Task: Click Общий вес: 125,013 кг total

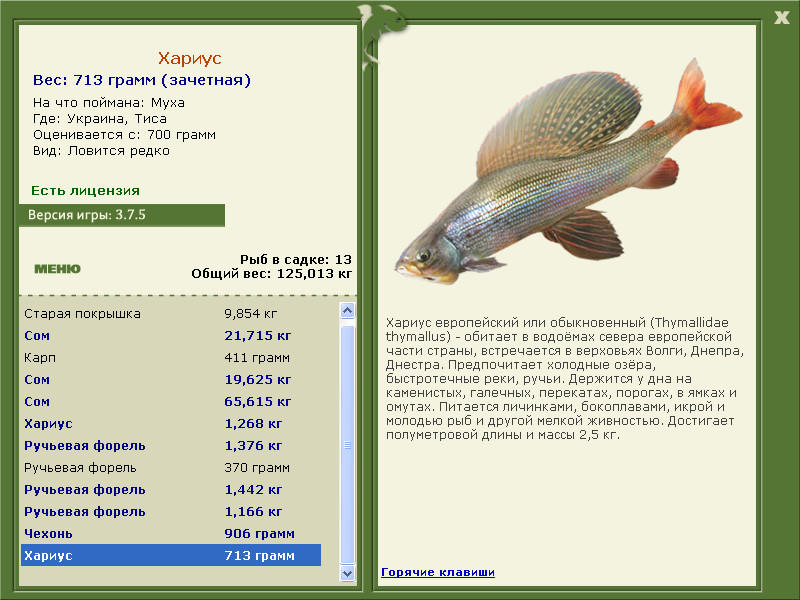Action: (x=271, y=273)
